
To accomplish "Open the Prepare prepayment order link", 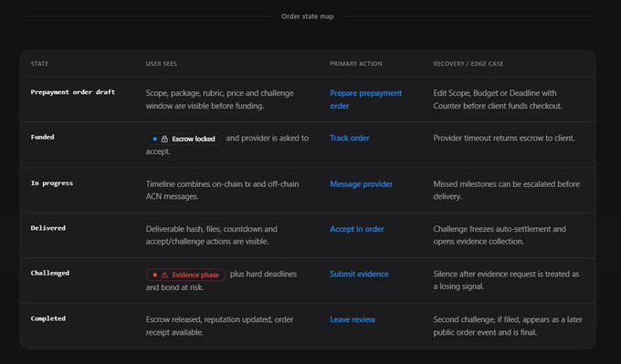I will tap(366, 99).
